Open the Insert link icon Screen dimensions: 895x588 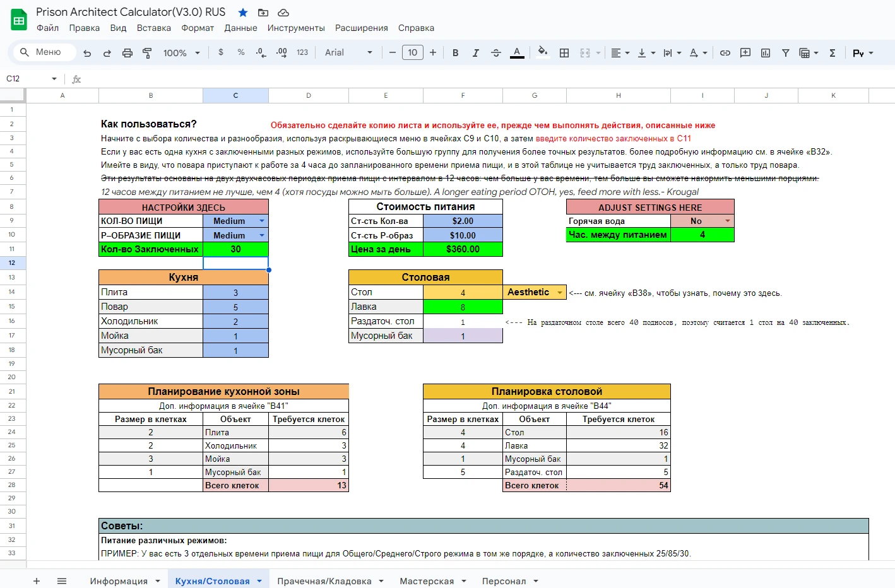click(x=725, y=53)
